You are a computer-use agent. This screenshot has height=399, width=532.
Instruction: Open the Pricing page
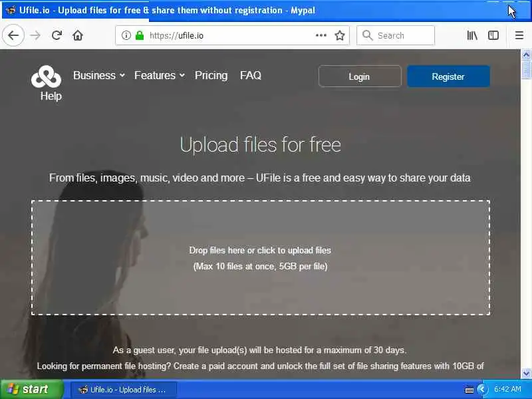tap(211, 75)
